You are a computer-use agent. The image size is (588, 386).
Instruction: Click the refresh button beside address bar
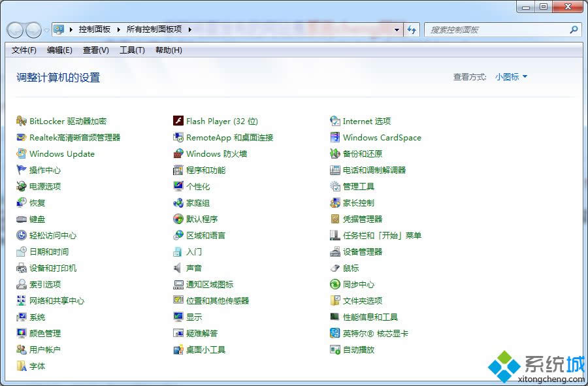[x=412, y=29]
